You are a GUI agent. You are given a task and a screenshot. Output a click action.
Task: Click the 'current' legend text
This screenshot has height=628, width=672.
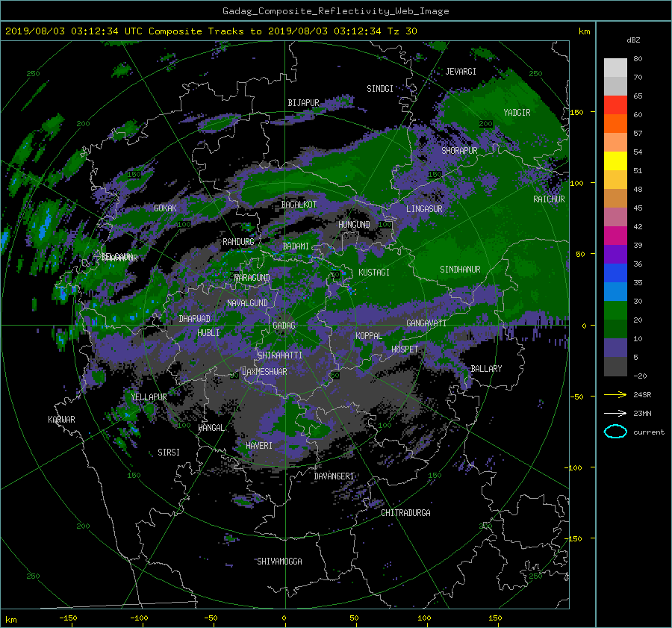pos(648,432)
